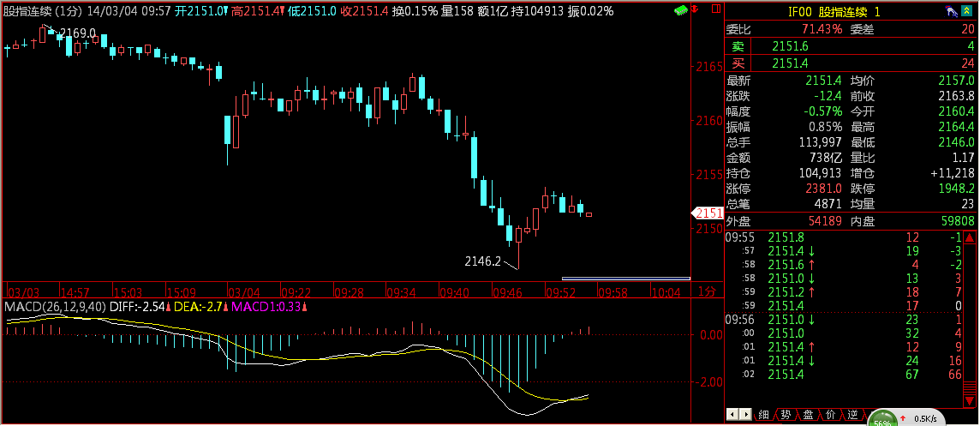This screenshot has width=980, height=426.
Task: Click the 09:55 tick row at 2151.8
Action: point(844,237)
